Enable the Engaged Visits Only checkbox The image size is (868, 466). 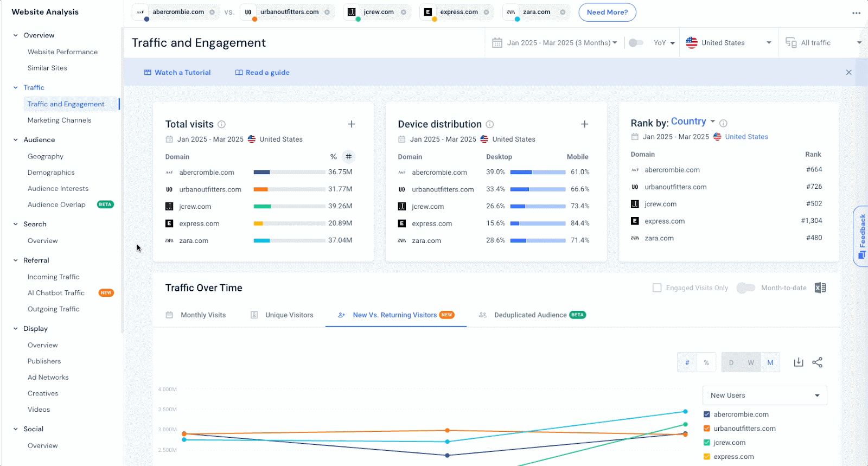pyautogui.click(x=657, y=288)
